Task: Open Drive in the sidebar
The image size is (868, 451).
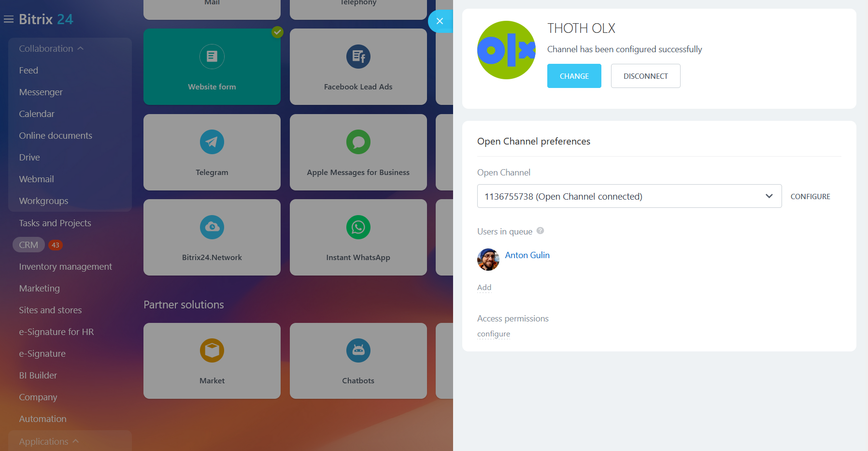Action: (x=29, y=158)
